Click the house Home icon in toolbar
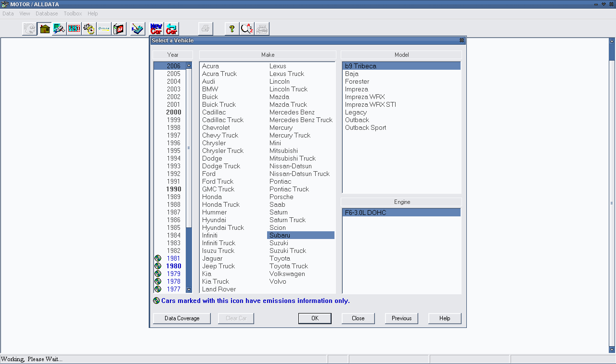Screen dimensions: 616x364 pyautogui.click(x=45, y=29)
